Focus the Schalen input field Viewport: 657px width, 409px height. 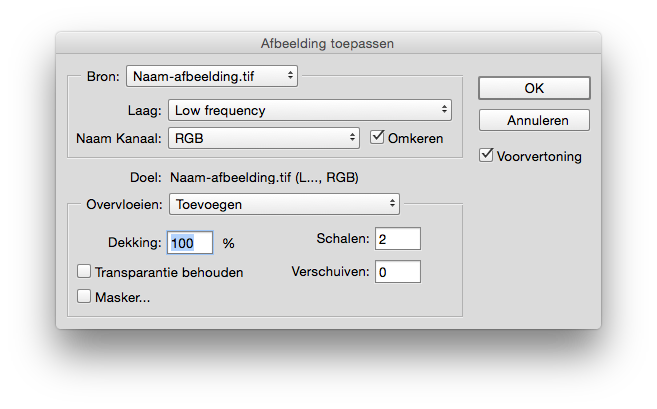[398, 239]
